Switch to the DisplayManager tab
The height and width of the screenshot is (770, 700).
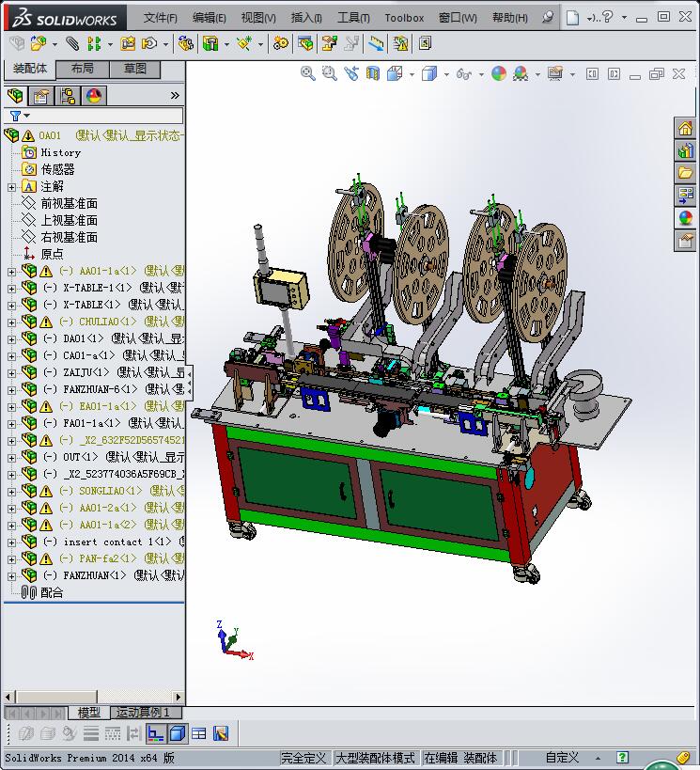(x=94, y=95)
